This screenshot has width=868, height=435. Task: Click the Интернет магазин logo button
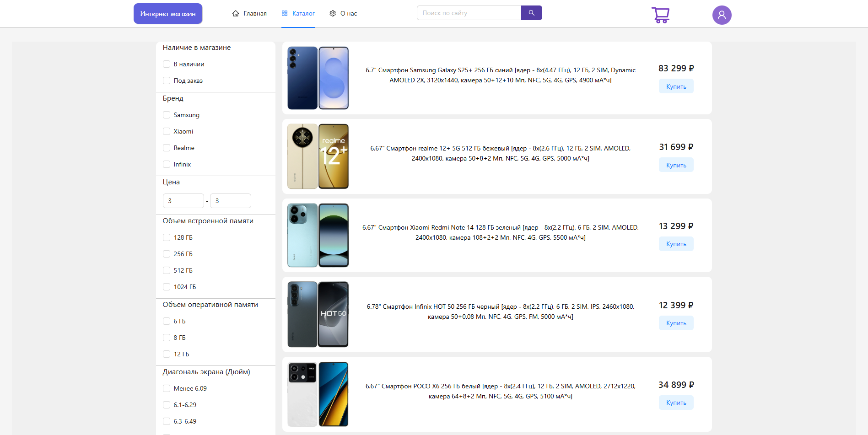pyautogui.click(x=168, y=14)
